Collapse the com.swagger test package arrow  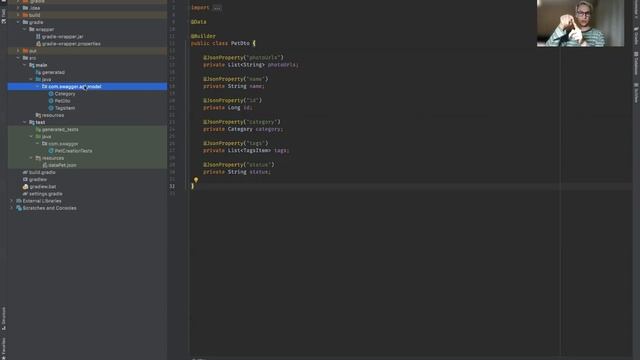[x=38, y=144]
